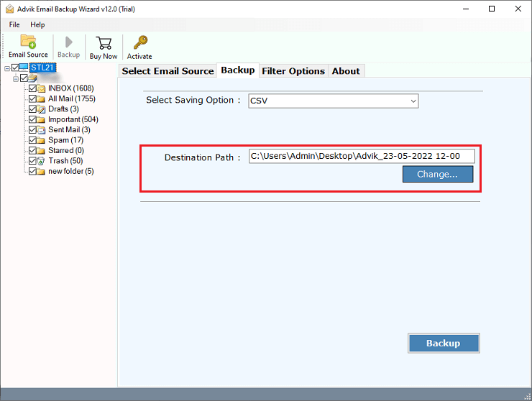The width and height of the screenshot is (532, 401).
Task: Select Sent Mail (3) label
Action: (69, 130)
